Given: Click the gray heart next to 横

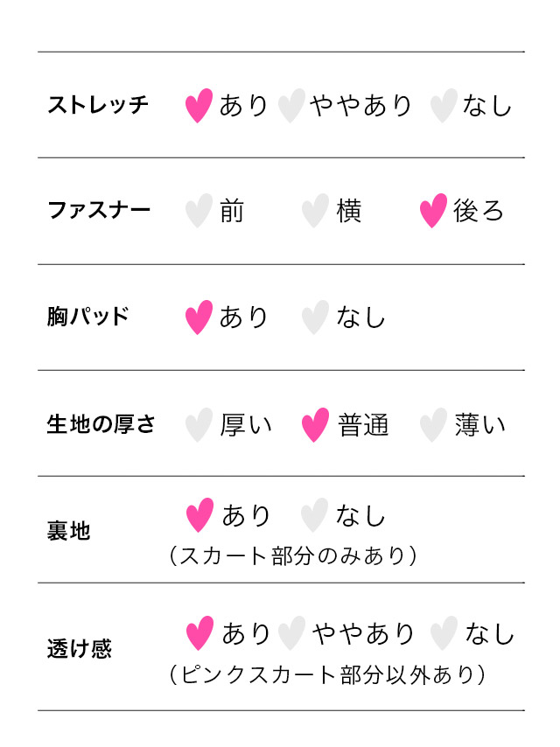Looking at the screenshot, I should pos(315,211).
